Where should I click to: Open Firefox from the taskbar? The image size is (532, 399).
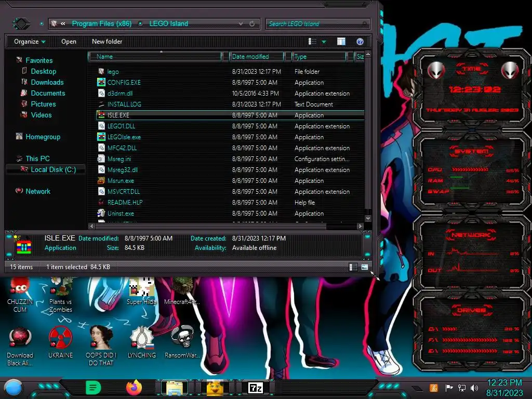(134, 388)
